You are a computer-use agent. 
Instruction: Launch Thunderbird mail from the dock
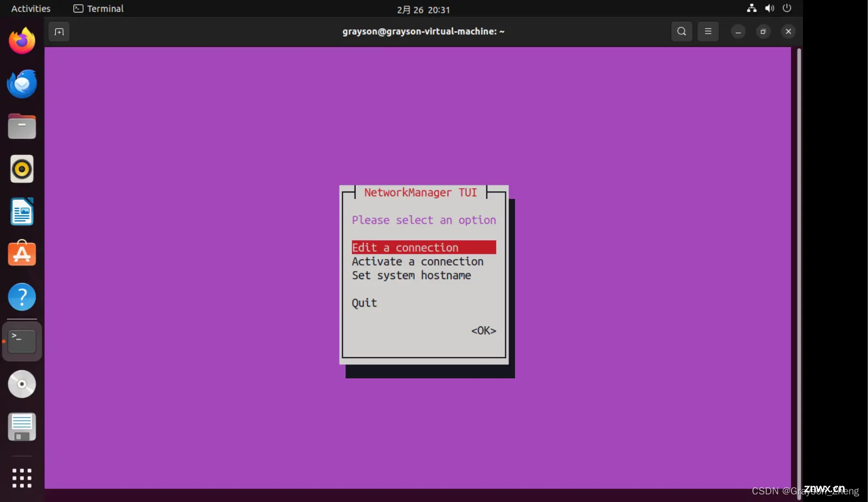(x=22, y=83)
